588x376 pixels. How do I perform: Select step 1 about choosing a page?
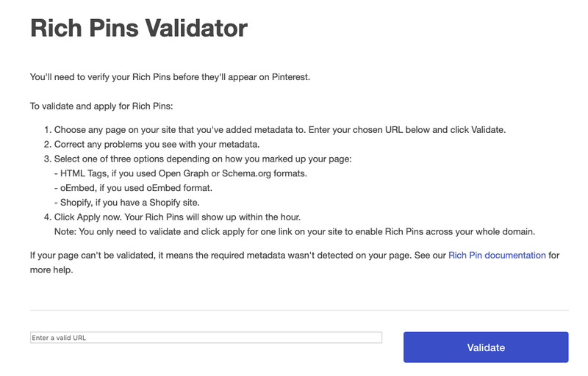(275, 130)
